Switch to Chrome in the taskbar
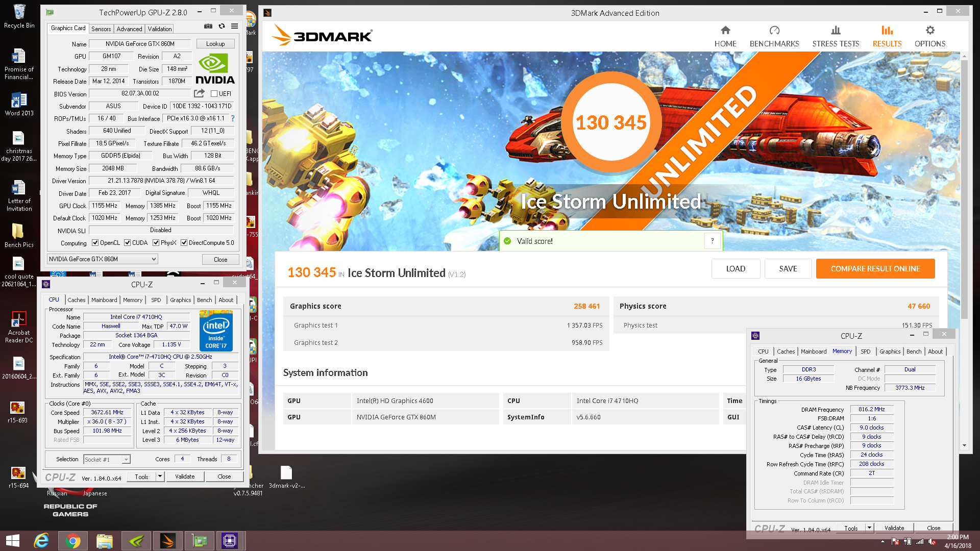 73,541
